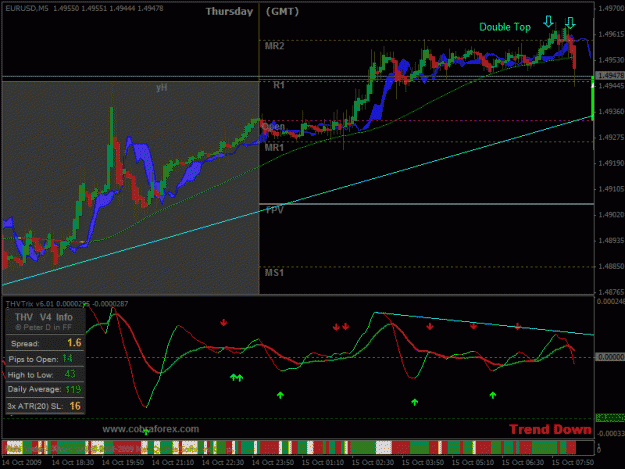Click the 1.48765 price axis value
The width and height of the screenshot is (625, 469).
point(611,292)
